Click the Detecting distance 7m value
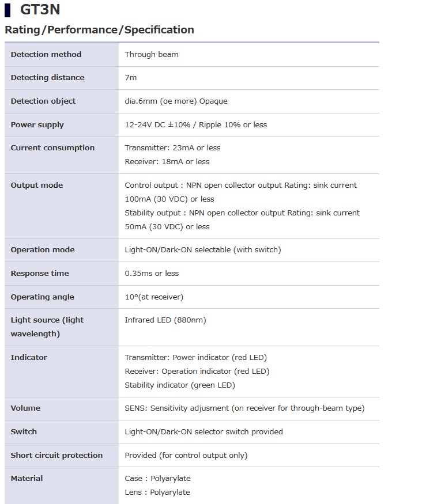441x504 pixels. [131, 77]
